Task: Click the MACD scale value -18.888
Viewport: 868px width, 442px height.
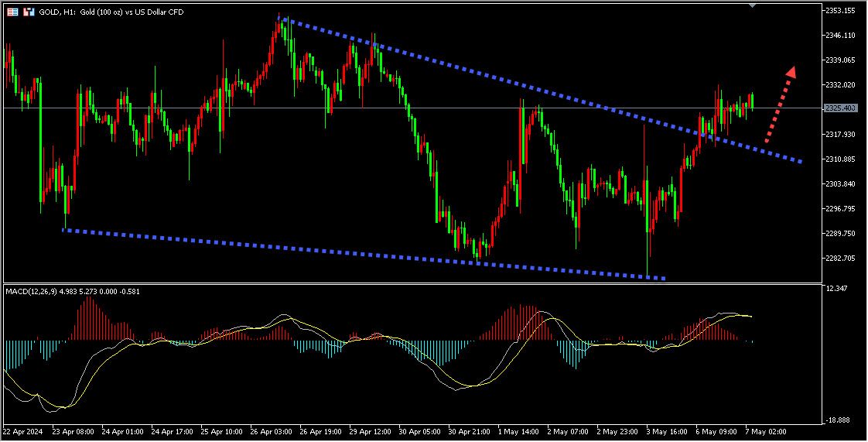Action: (x=837, y=419)
